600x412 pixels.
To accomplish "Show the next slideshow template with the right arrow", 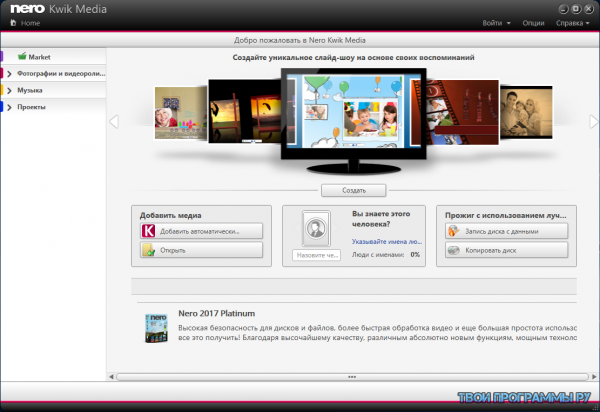I will pyautogui.click(x=593, y=122).
